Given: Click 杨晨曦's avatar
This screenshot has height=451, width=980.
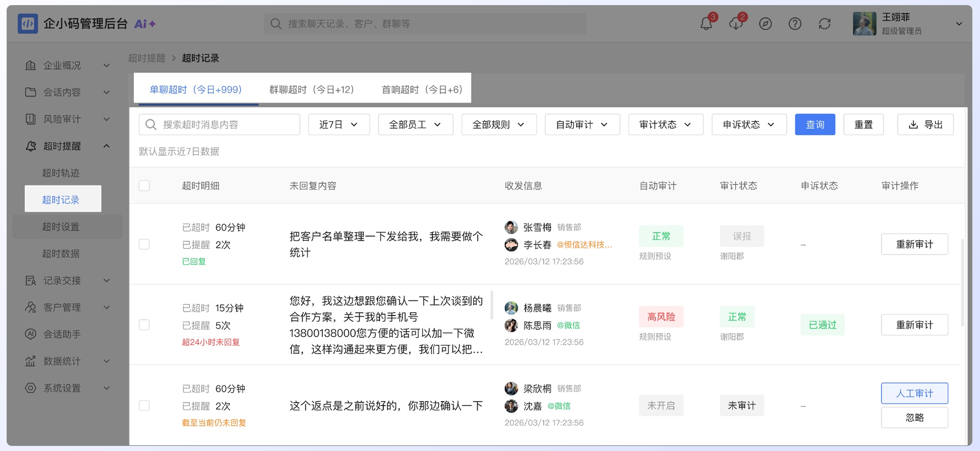Looking at the screenshot, I should click(511, 308).
